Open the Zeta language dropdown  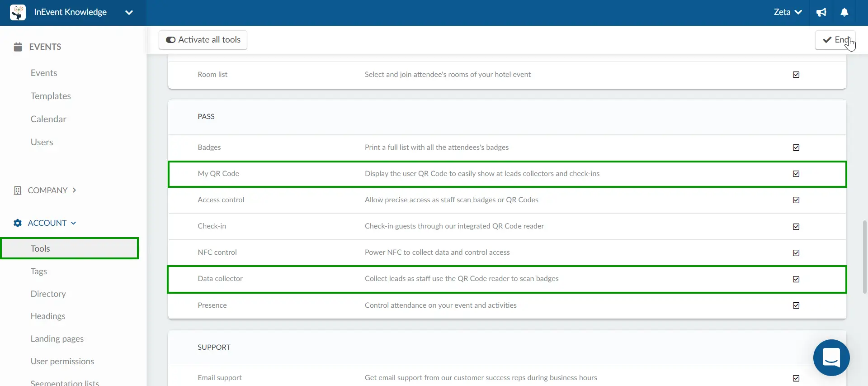pyautogui.click(x=788, y=12)
